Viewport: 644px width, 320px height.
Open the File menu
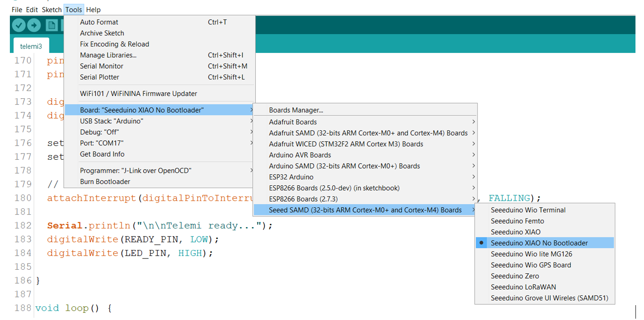[17, 9]
